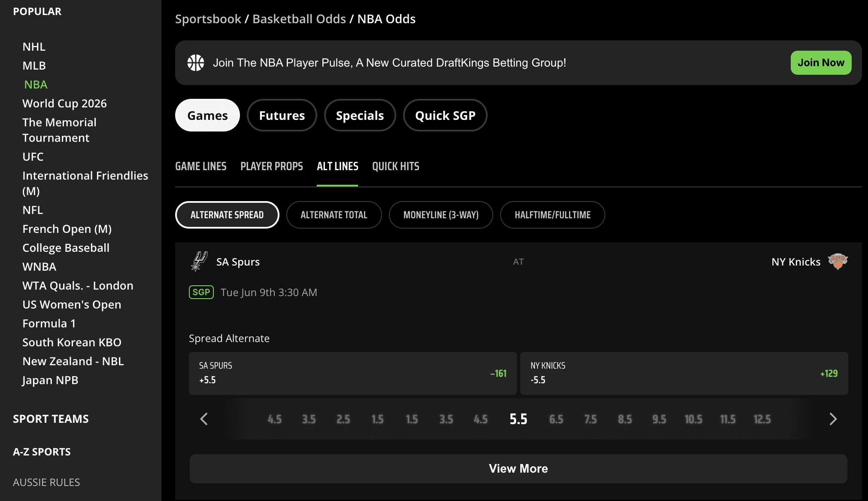The height and width of the screenshot is (501, 868).
Task: Select the 2.5 spread value
Action: tap(343, 419)
